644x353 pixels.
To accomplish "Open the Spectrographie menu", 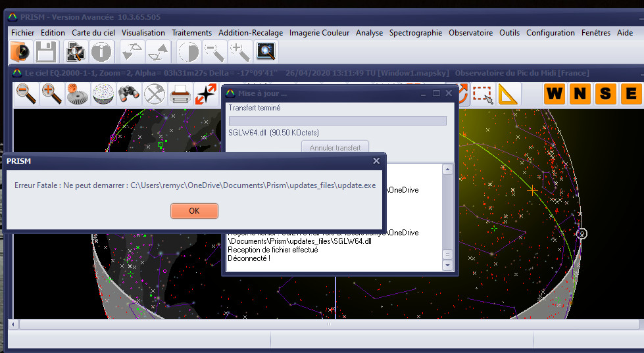I will [x=415, y=32].
